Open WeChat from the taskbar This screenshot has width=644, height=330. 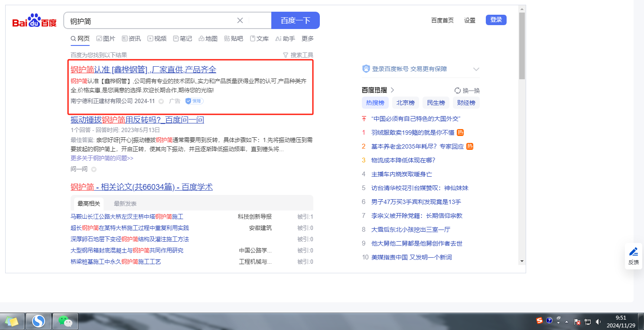pyautogui.click(x=65, y=321)
